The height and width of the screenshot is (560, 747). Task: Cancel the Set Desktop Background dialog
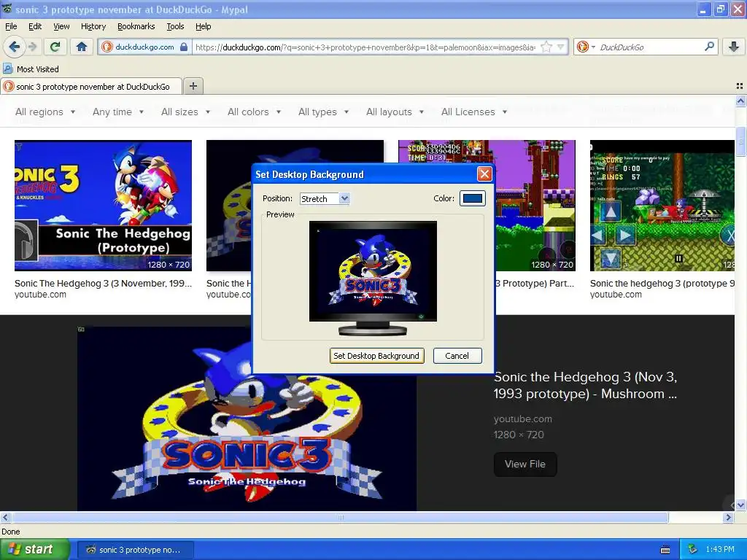tap(457, 356)
